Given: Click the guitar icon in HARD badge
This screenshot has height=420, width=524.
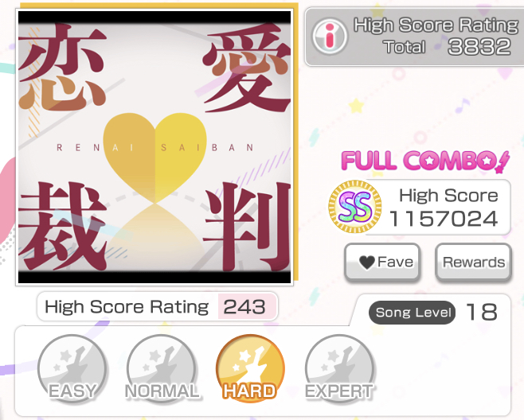Looking at the screenshot, I should 252,362.
